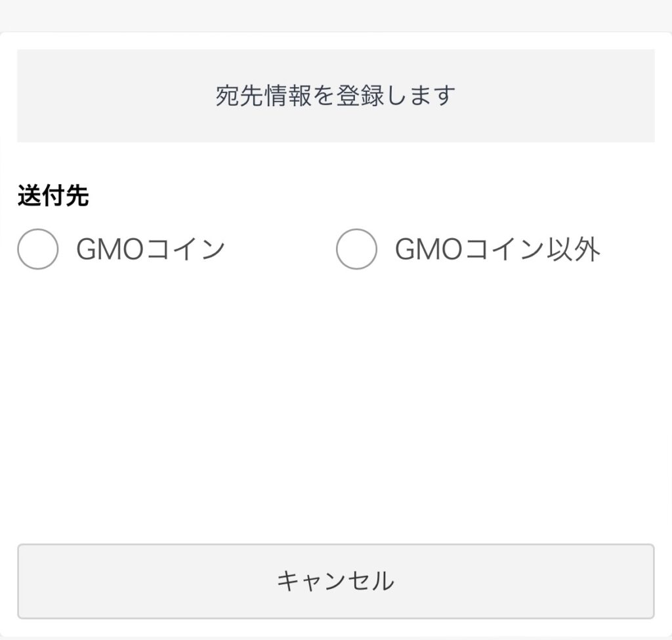Viewport: 672px width, 640px height.
Task: Enable the right-hand 送付先 radio option
Action: coord(356,249)
